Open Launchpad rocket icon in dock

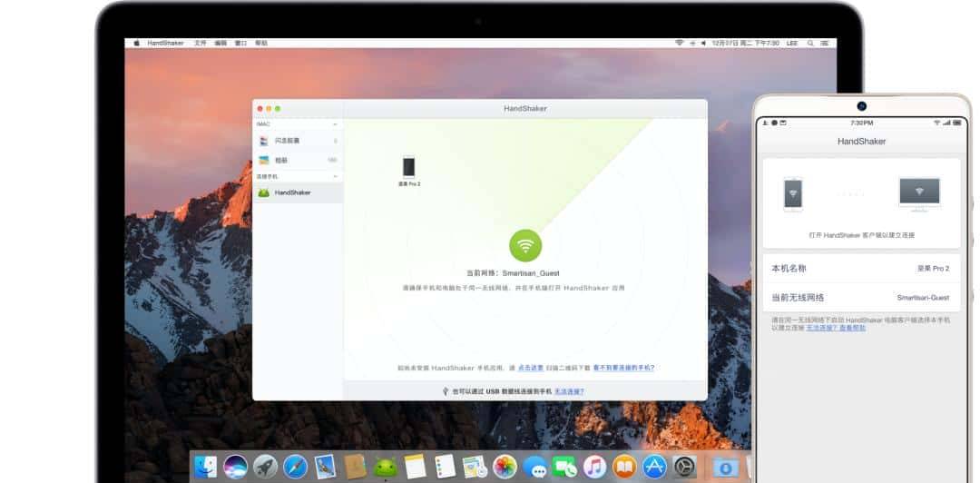[266, 467]
